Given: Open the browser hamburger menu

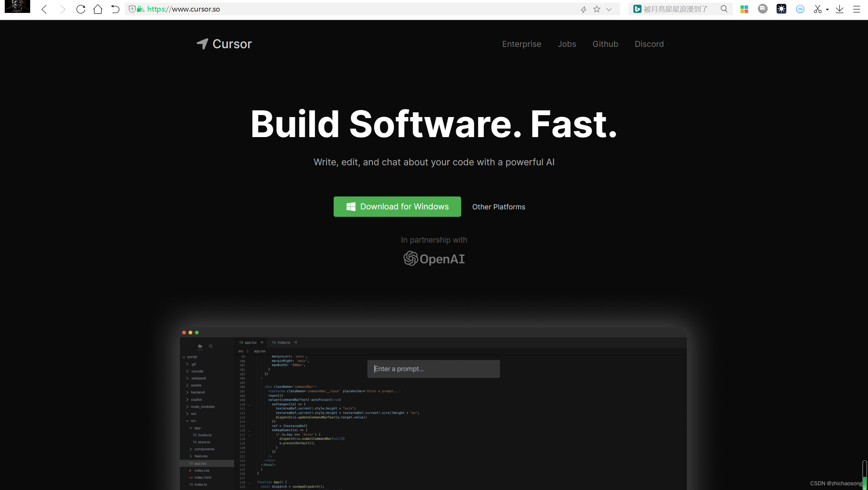Looking at the screenshot, I should [x=856, y=9].
